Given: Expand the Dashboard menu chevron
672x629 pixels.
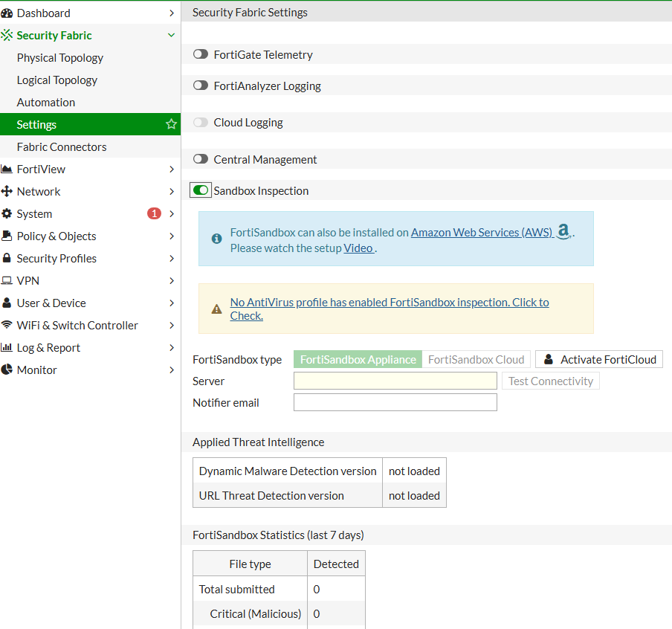Looking at the screenshot, I should (172, 13).
